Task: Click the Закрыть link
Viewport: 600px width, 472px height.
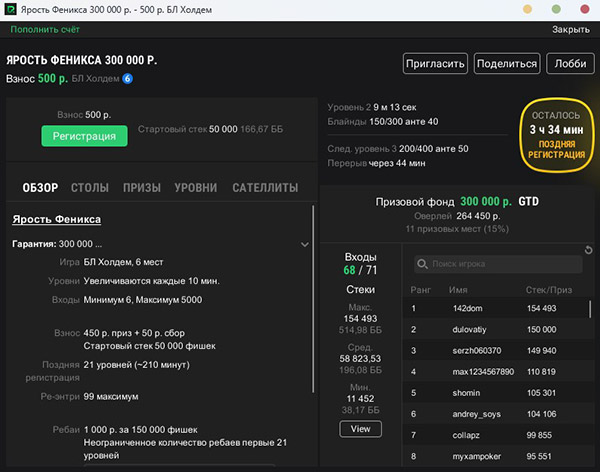Action: click(x=571, y=29)
